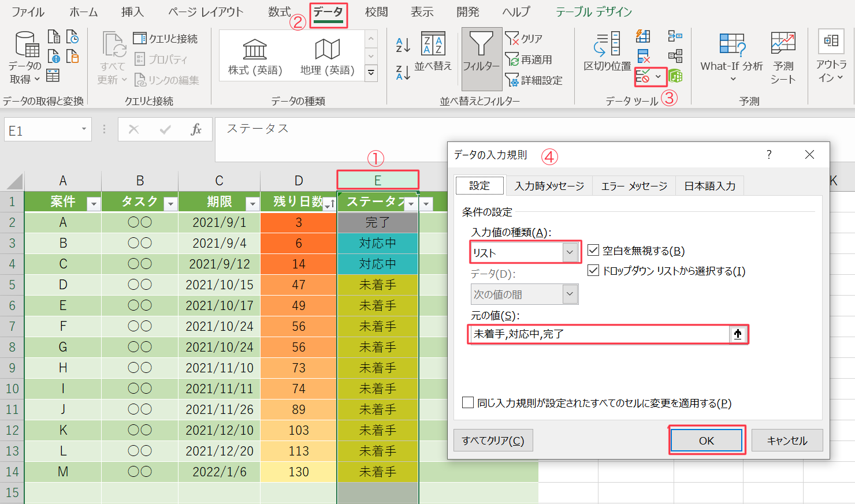Click the データの入力規則 validation icon
The height and width of the screenshot is (504, 855).
click(643, 76)
